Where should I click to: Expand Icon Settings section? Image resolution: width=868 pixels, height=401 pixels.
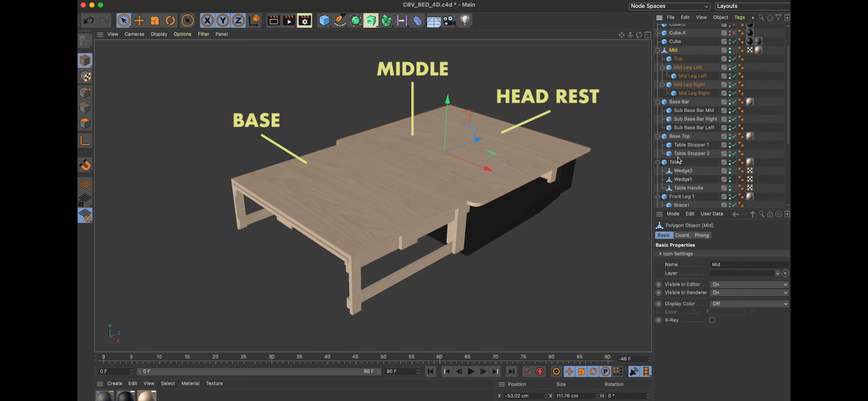point(660,254)
